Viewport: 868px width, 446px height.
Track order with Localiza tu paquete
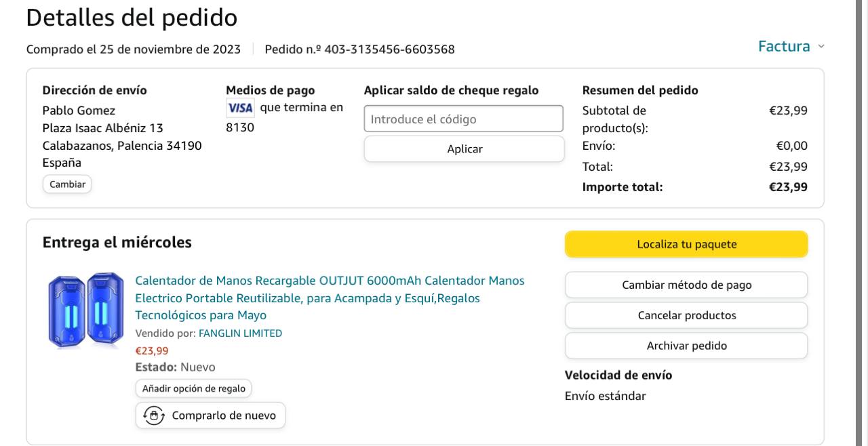click(686, 245)
